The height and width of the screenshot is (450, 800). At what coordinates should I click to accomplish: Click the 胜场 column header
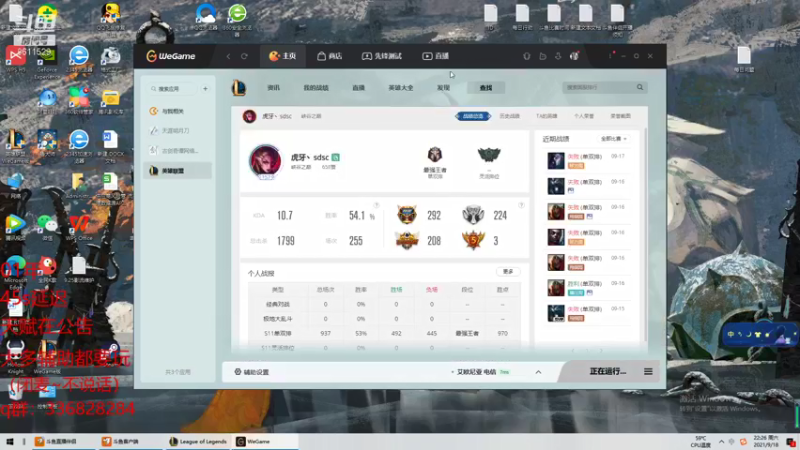[396, 290]
